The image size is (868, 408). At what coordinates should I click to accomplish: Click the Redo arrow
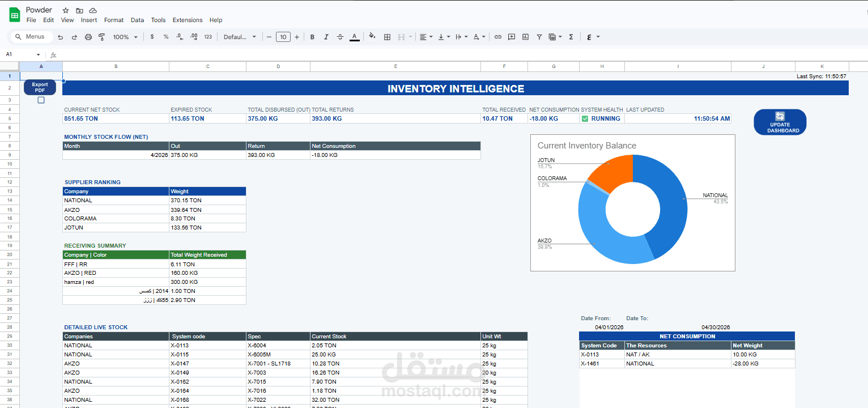74,37
